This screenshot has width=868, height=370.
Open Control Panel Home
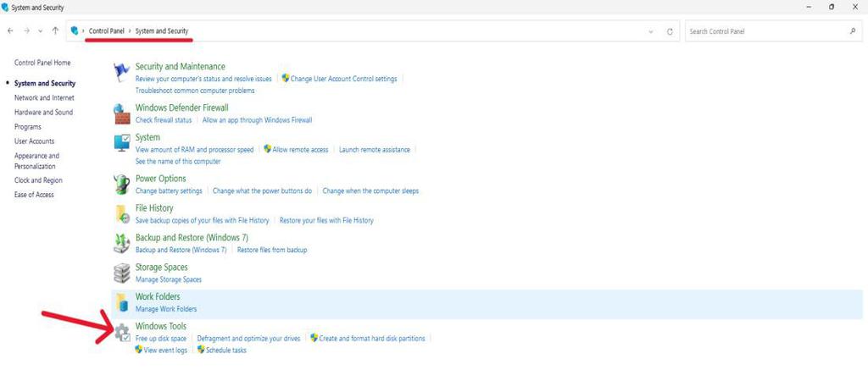42,63
